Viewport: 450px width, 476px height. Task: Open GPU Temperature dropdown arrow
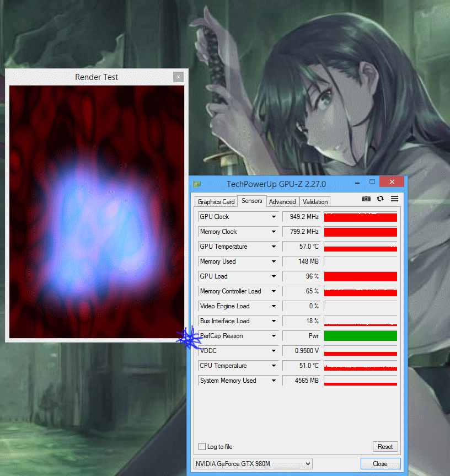[x=274, y=247]
